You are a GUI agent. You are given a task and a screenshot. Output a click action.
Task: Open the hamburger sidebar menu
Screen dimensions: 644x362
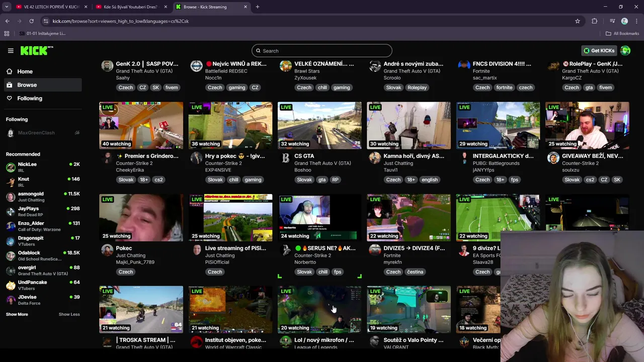(11, 51)
